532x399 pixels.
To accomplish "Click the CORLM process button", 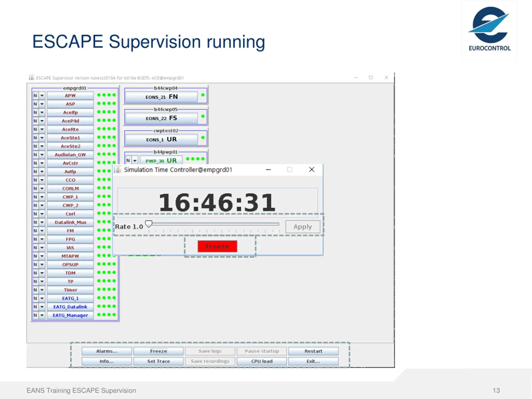I will [70, 188].
